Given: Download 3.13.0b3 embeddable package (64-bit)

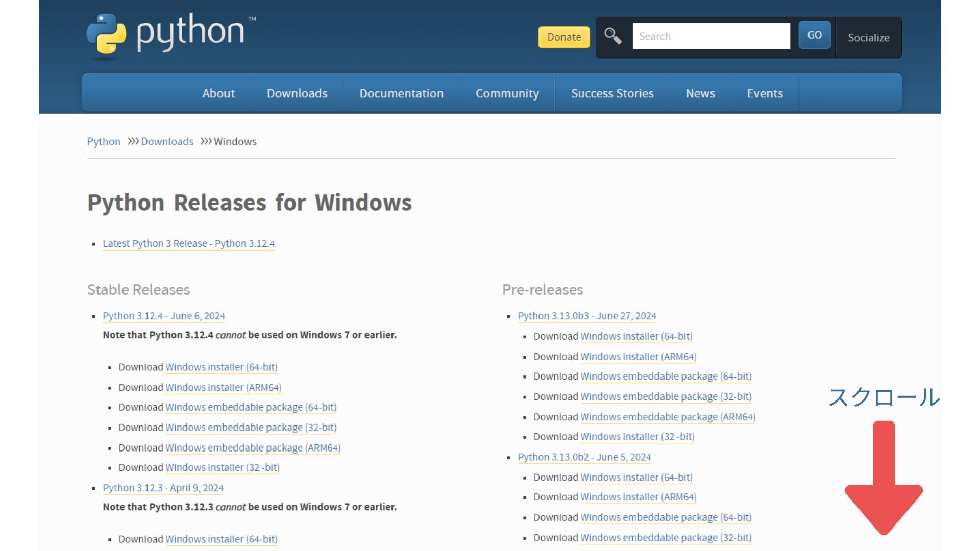Looking at the screenshot, I should coord(666,376).
